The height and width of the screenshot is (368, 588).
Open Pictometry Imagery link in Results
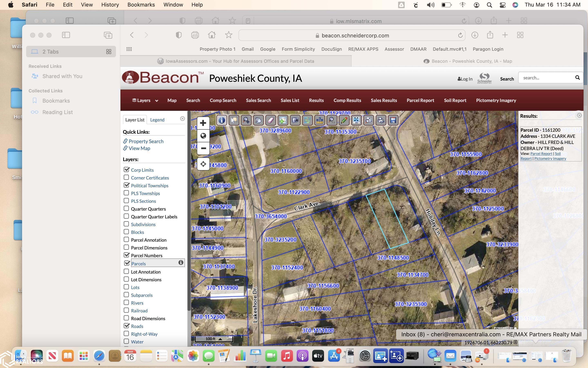click(x=550, y=158)
